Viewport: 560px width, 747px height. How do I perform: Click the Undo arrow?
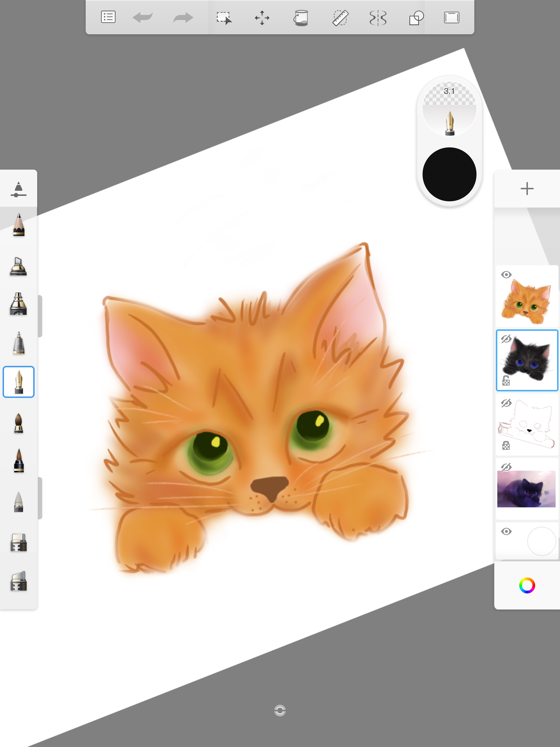[x=143, y=18]
